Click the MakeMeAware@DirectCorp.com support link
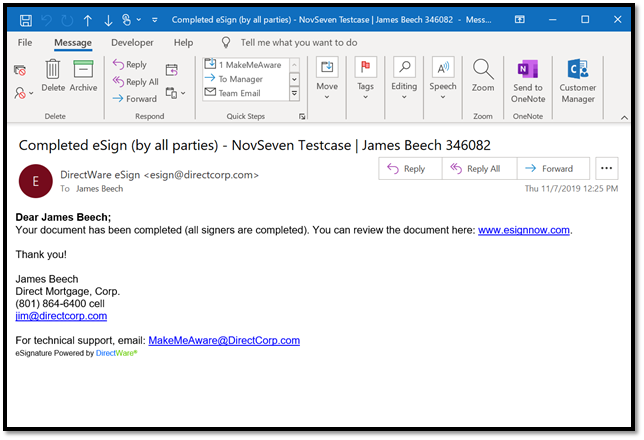Screen dimensions: 644x440 tap(224, 341)
